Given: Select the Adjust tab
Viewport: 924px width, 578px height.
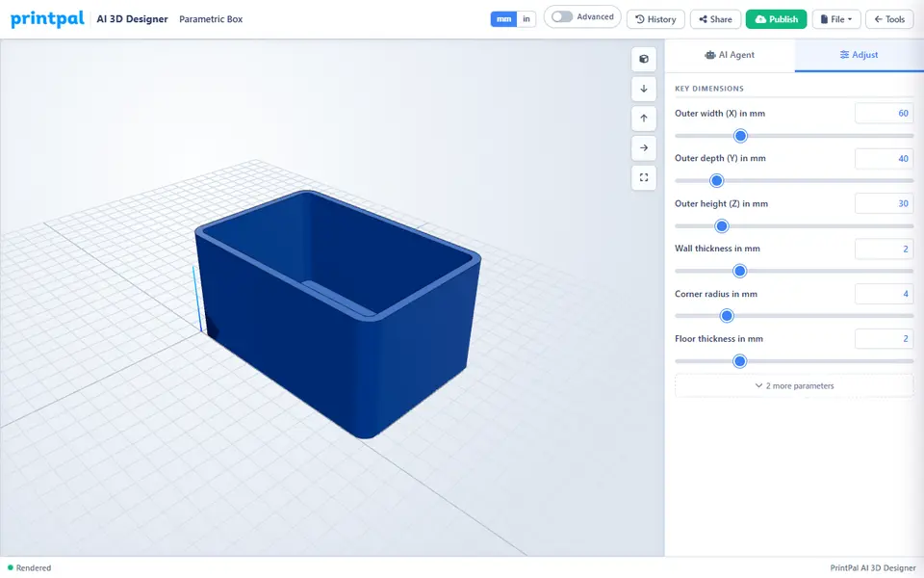Looking at the screenshot, I should [859, 55].
